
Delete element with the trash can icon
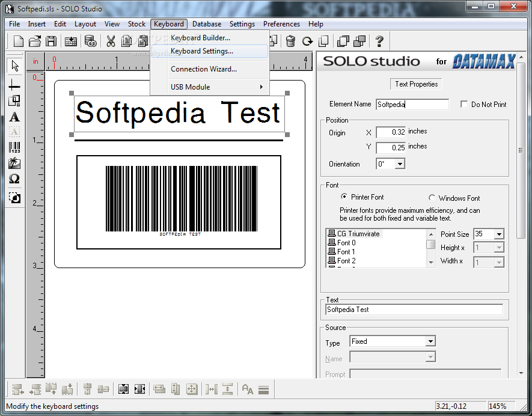tap(290, 41)
